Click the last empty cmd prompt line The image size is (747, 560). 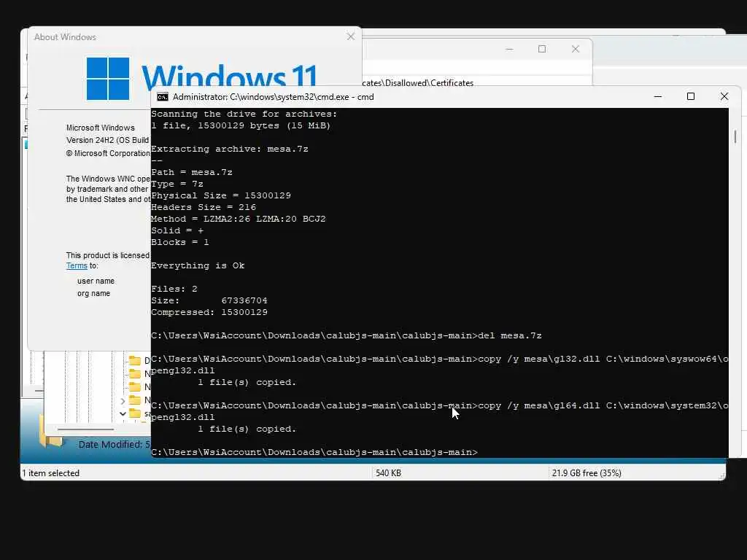[314, 452]
